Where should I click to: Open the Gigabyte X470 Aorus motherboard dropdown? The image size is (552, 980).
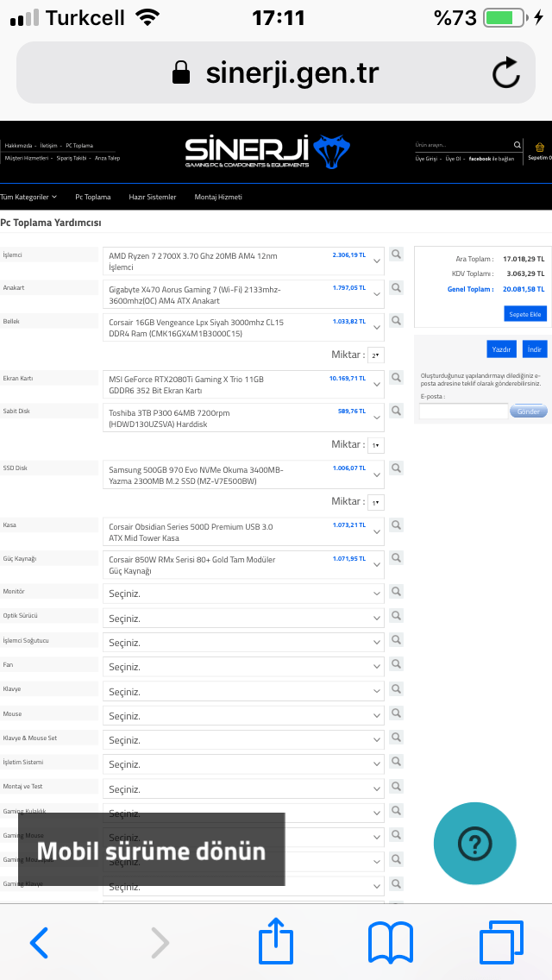(243, 294)
